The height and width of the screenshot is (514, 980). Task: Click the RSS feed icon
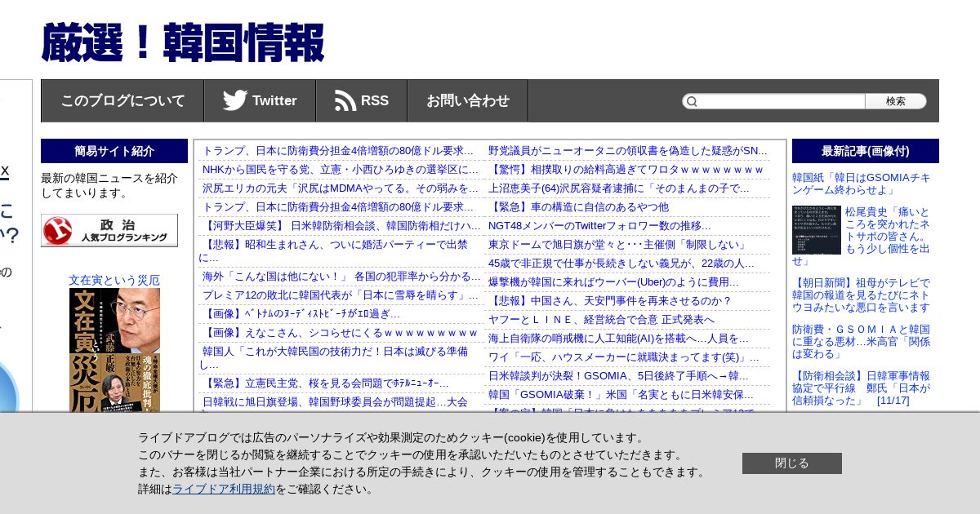point(345,100)
